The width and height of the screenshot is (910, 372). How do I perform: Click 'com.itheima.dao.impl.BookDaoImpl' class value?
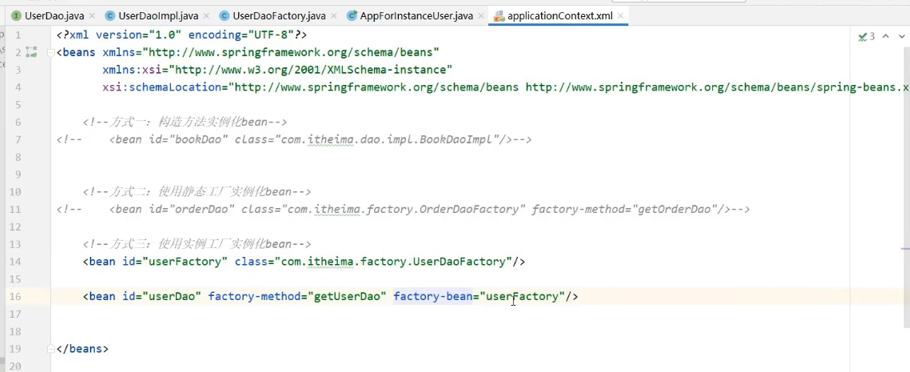pyautogui.click(x=387, y=140)
